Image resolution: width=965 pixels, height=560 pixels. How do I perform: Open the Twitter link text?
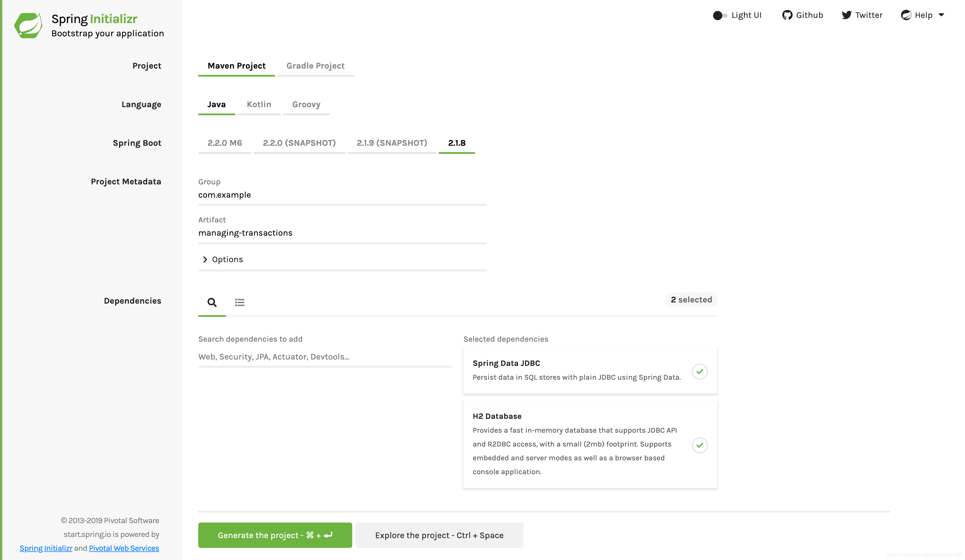[868, 15]
